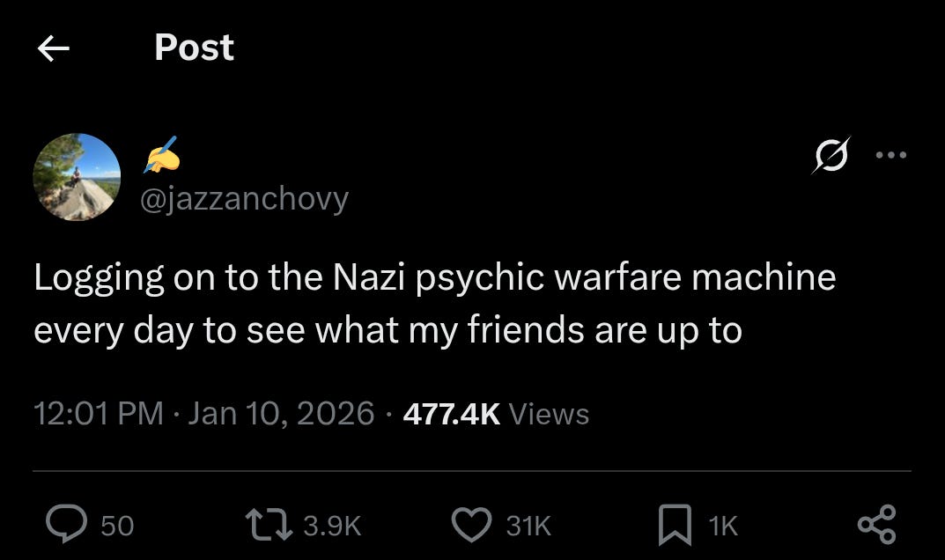The height and width of the screenshot is (560, 945).
Task: Click the 31K likes count
Action: (528, 526)
